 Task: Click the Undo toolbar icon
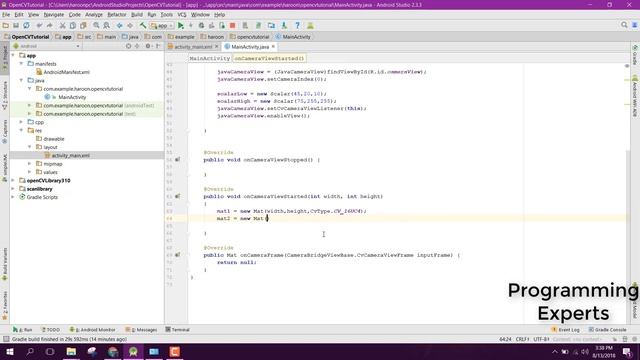pos(40,25)
